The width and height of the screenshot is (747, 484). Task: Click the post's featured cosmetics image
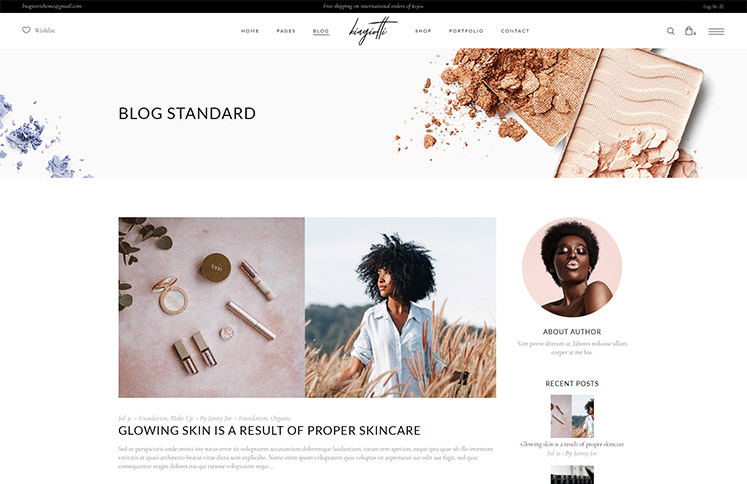click(x=307, y=307)
